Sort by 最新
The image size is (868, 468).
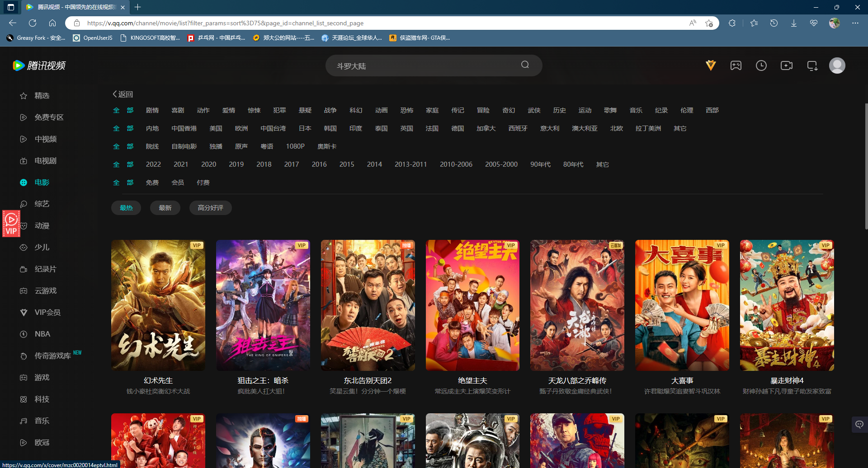pos(165,208)
